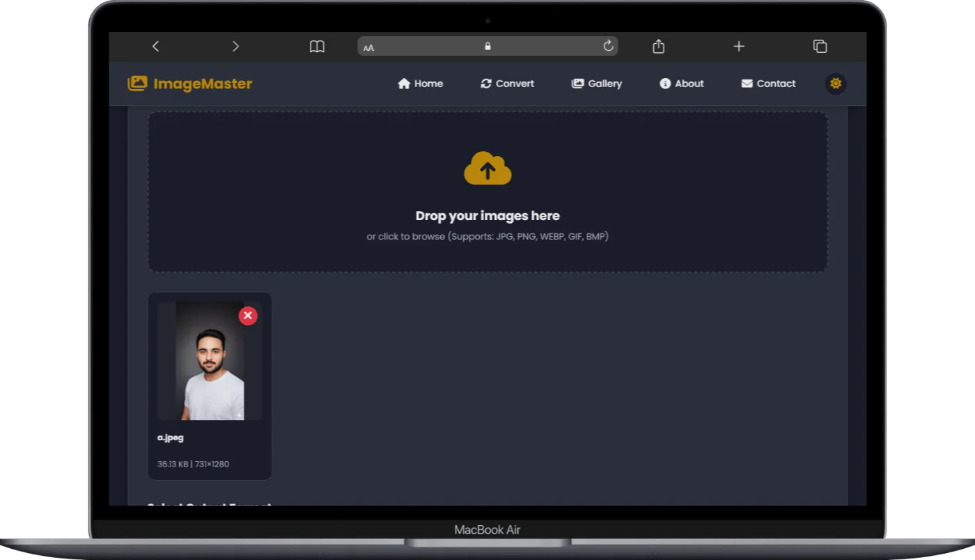Click the ImageMaster logo

[x=189, y=84]
